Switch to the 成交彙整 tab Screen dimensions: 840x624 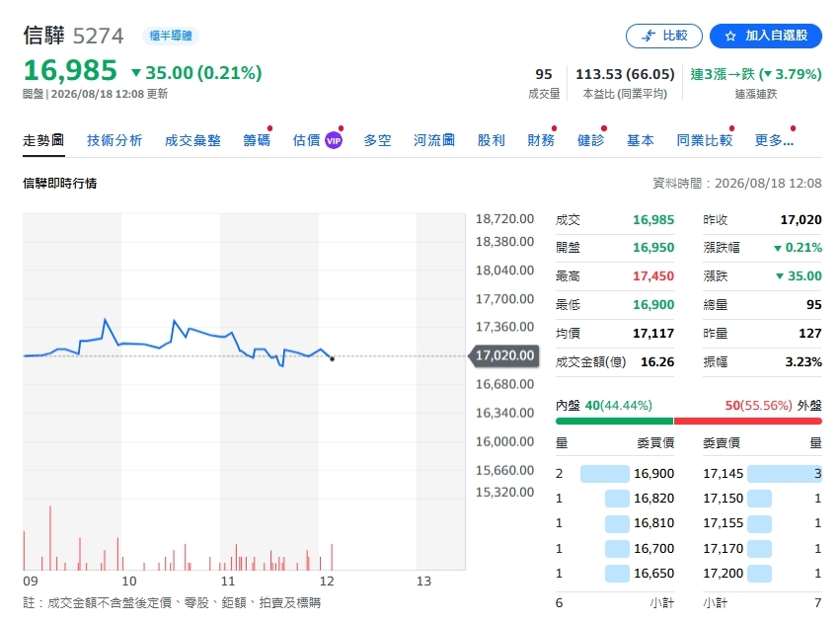pos(192,140)
